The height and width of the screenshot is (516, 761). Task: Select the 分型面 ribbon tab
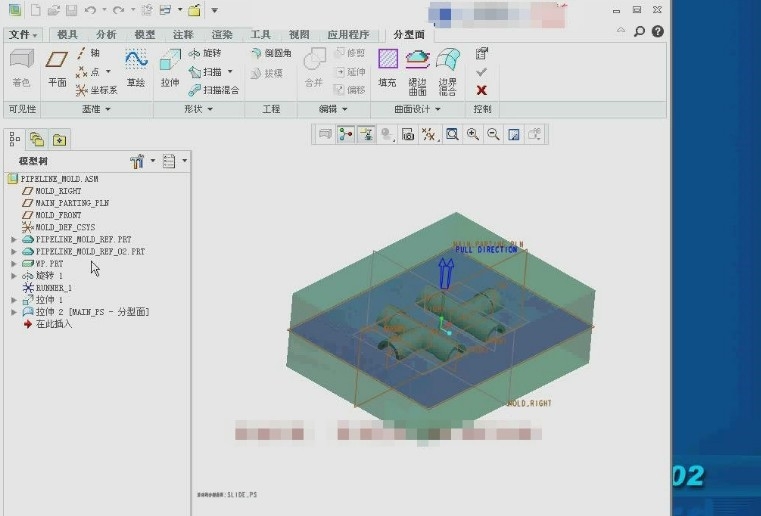[x=409, y=34]
